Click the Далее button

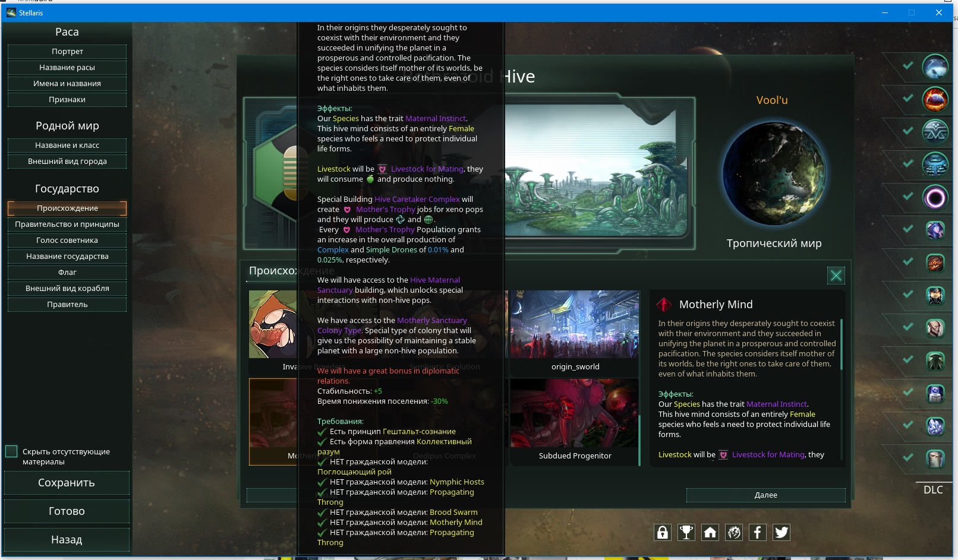(x=766, y=495)
